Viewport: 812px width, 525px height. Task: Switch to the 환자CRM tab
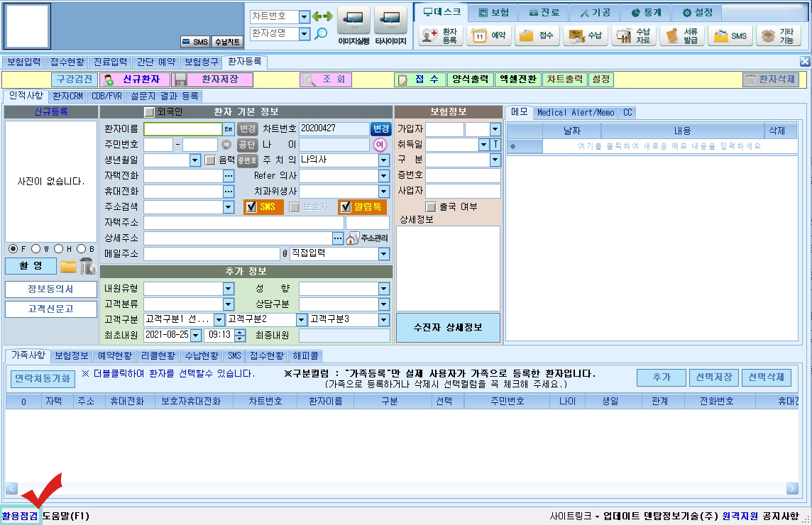(x=68, y=96)
